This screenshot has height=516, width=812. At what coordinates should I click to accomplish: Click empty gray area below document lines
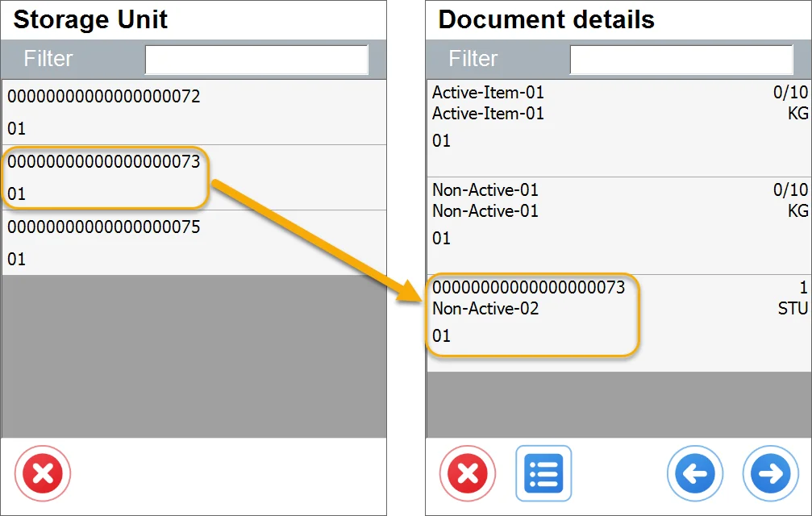tap(618, 403)
